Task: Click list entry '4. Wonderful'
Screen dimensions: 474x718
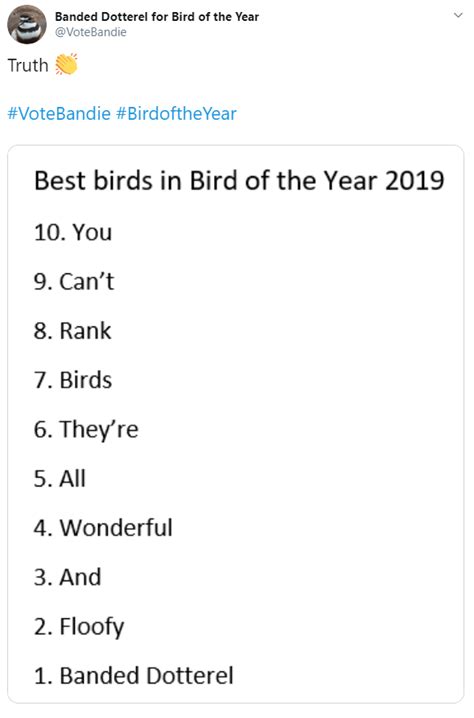Action: tap(103, 528)
